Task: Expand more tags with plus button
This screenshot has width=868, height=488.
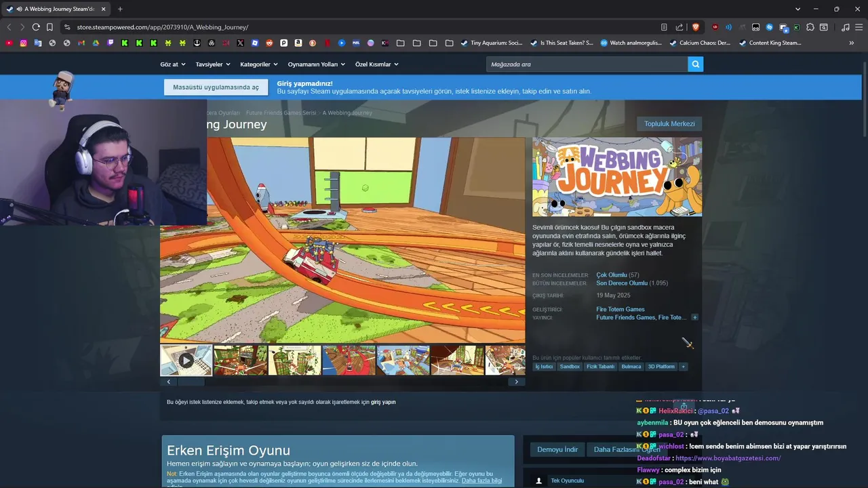Action: pyautogui.click(x=684, y=367)
